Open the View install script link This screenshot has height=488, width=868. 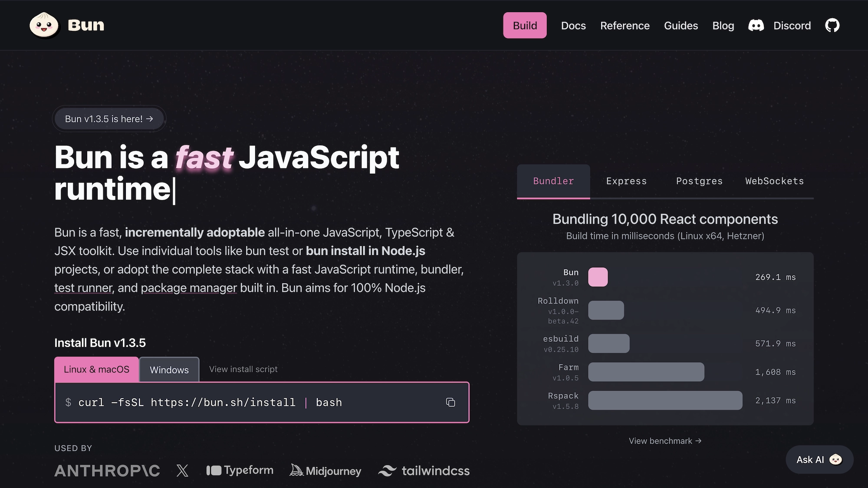pyautogui.click(x=243, y=369)
